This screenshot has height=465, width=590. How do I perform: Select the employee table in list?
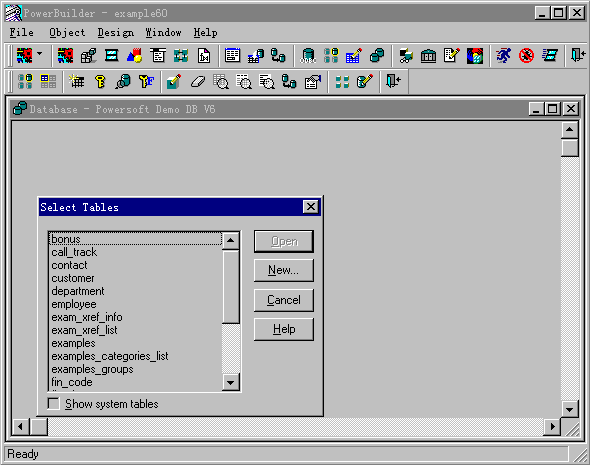tap(74, 304)
